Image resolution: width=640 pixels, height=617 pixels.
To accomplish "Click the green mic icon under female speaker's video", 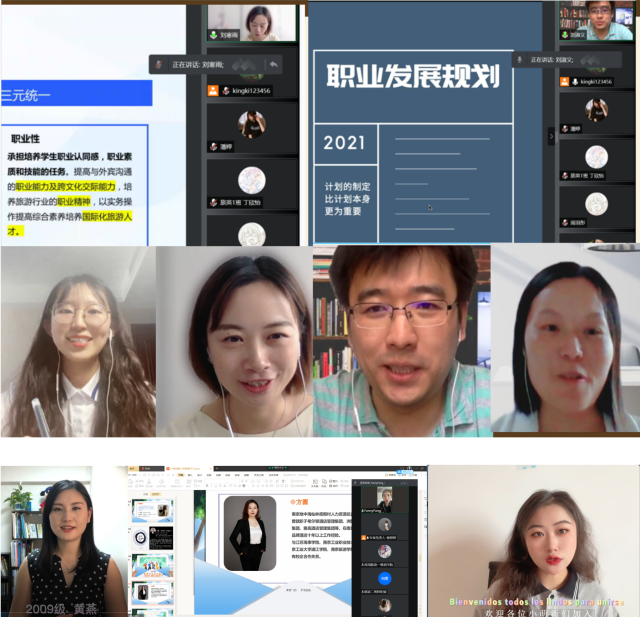I will tap(213, 36).
